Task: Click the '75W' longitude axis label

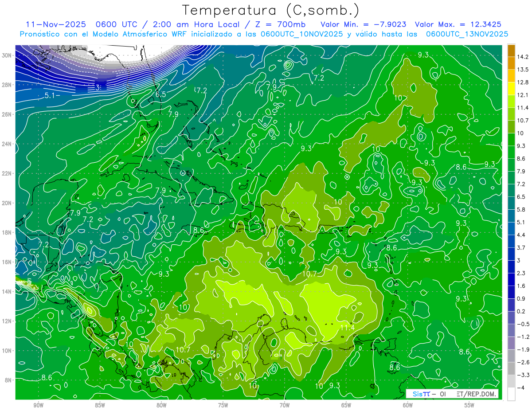Action: coord(223,406)
